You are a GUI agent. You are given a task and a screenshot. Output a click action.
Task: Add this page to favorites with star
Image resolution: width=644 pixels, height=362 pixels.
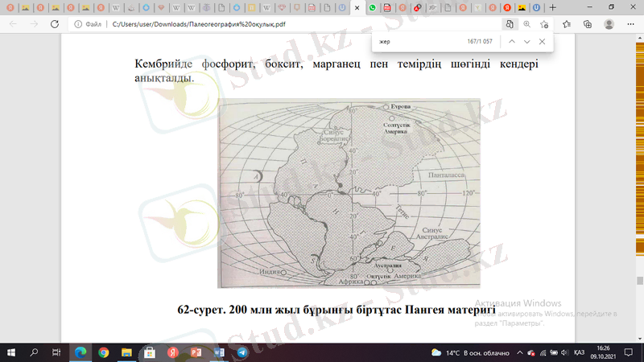(545, 24)
